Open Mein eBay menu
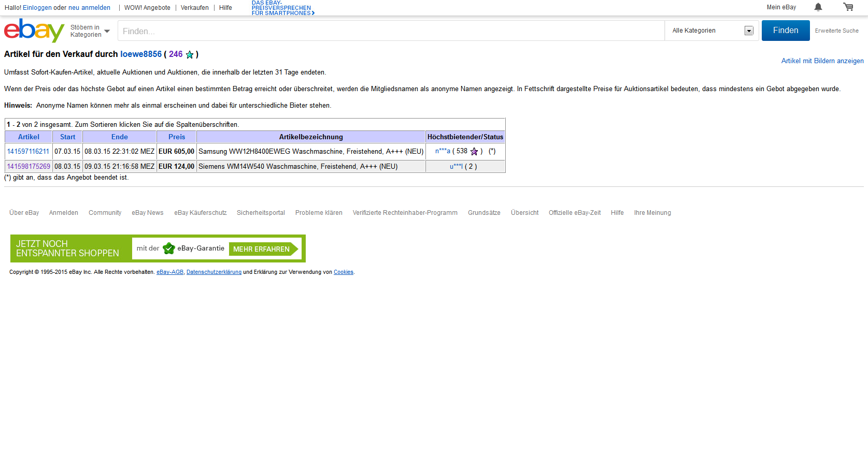 click(x=781, y=7)
